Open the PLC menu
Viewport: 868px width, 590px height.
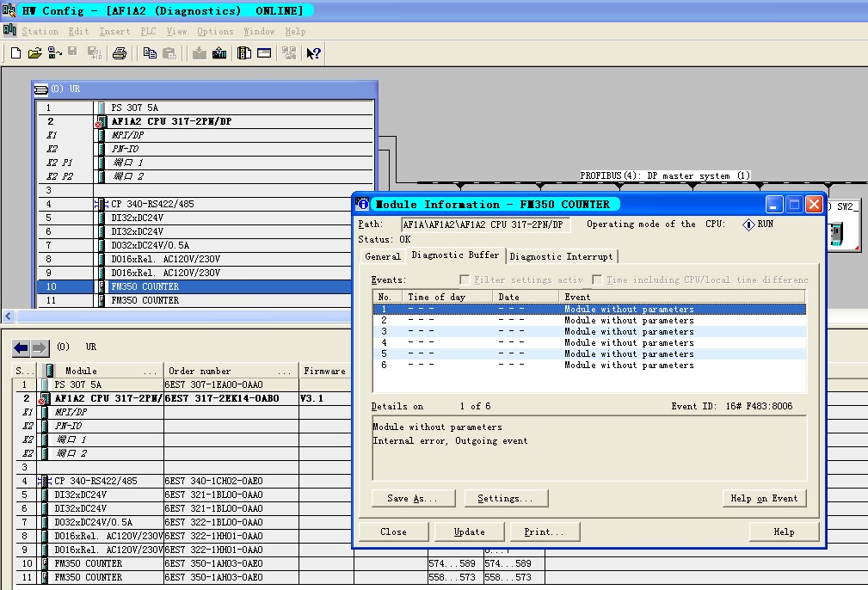coord(148,31)
